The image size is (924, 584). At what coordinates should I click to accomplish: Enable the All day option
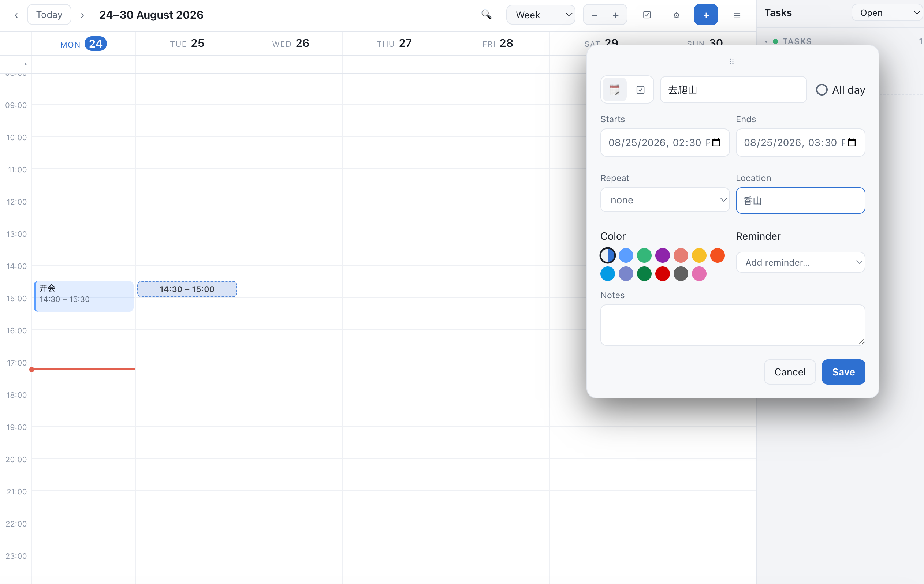[821, 90]
